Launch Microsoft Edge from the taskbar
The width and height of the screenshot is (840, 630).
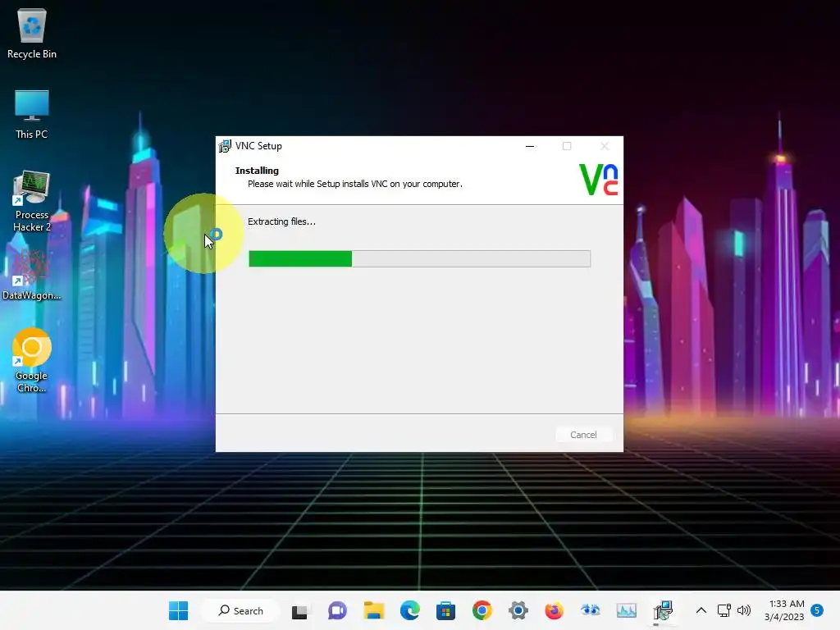click(x=410, y=610)
